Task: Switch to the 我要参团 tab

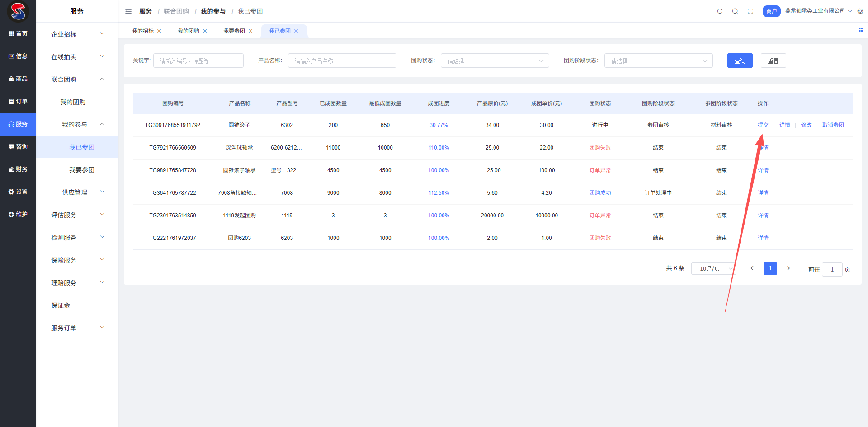Action: tap(234, 31)
